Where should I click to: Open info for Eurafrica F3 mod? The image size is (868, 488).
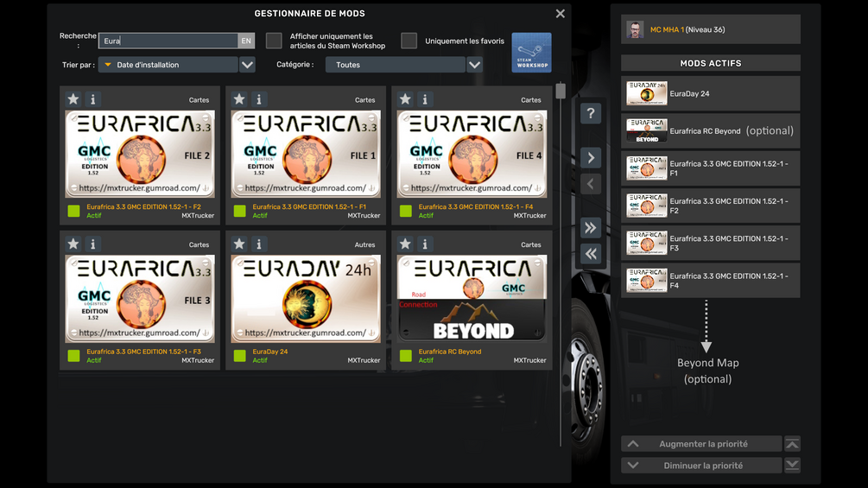pos(93,244)
